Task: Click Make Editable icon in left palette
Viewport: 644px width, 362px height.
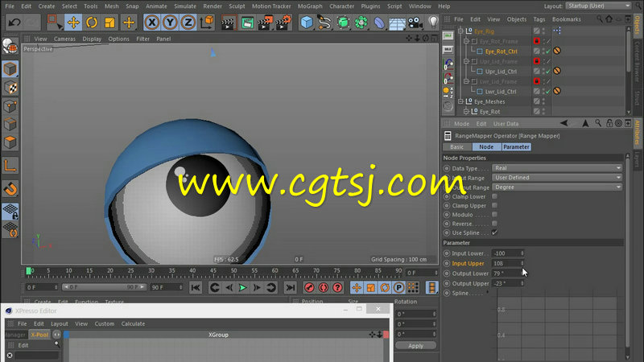Action: (x=10, y=47)
